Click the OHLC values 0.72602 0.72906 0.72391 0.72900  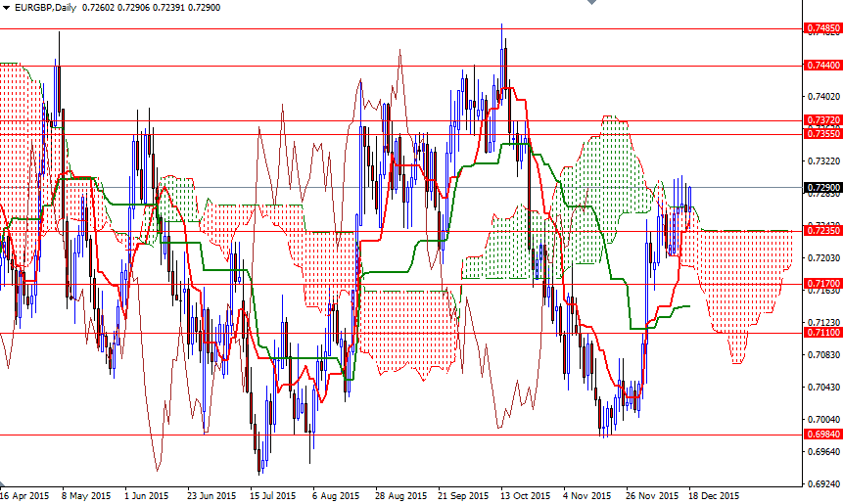coord(151,8)
